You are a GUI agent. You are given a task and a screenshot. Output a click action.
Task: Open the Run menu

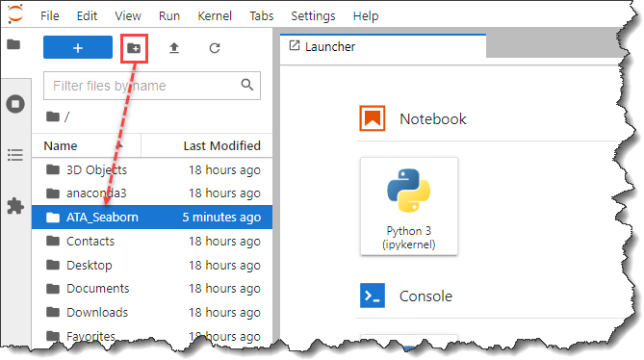[x=169, y=16]
